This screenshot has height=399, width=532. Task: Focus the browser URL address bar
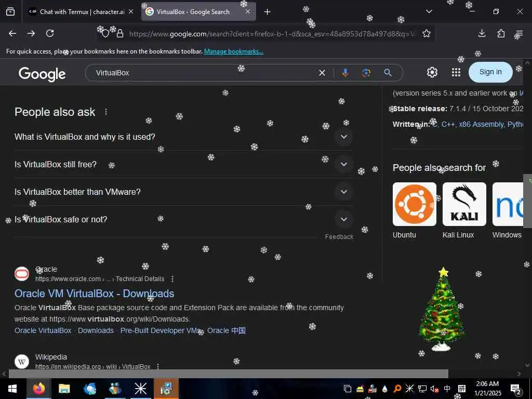click(x=271, y=34)
